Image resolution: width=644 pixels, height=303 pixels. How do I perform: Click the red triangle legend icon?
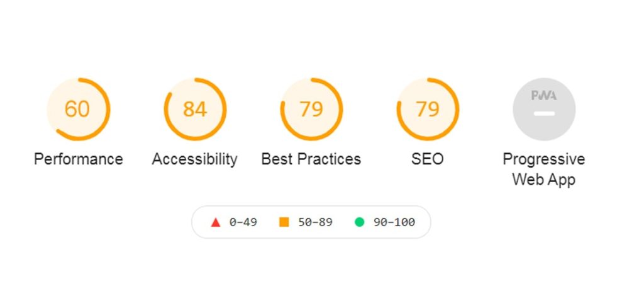click(216, 222)
